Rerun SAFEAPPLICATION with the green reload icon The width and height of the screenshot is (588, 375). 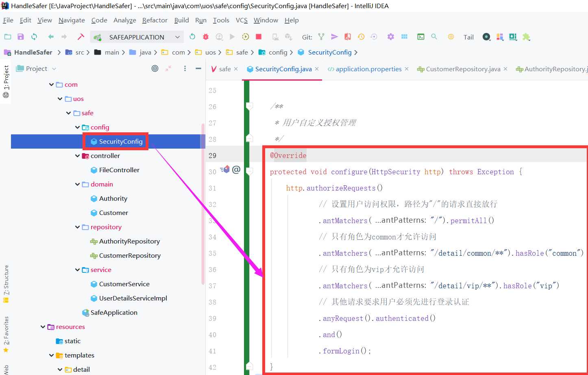192,37
